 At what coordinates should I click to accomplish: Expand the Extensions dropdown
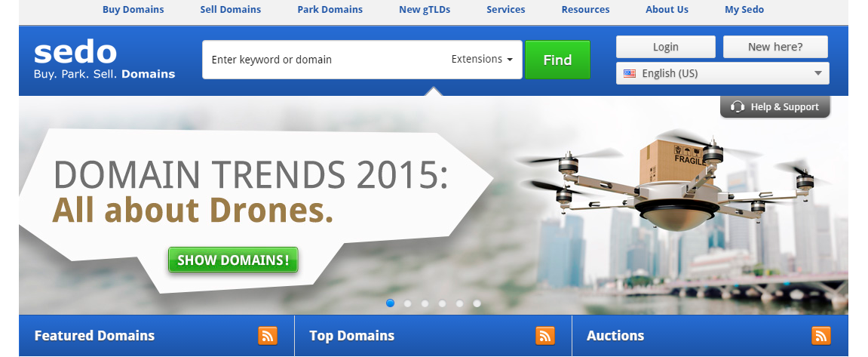pyautogui.click(x=482, y=60)
